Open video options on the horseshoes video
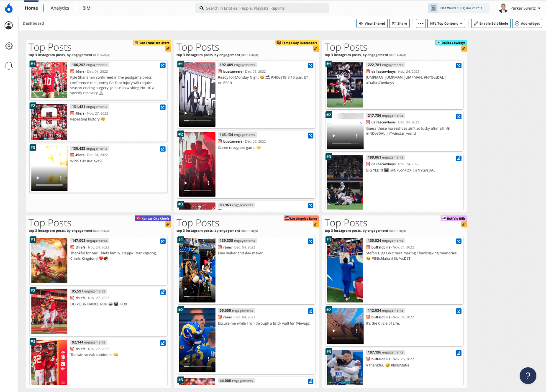 click(356, 136)
